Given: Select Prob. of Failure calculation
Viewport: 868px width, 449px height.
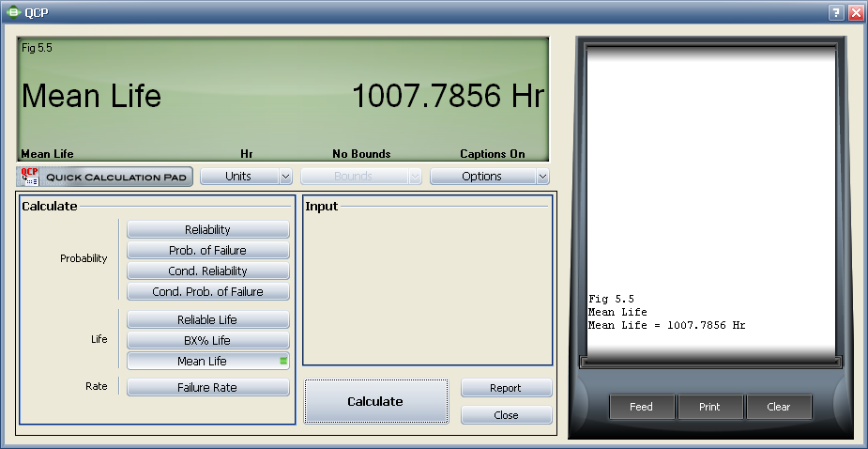Looking at the screenshot, I should tap(207, 250).
